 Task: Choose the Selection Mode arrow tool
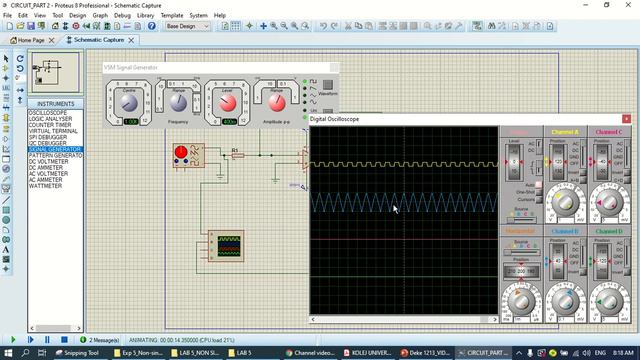click(x=6, y=59)
